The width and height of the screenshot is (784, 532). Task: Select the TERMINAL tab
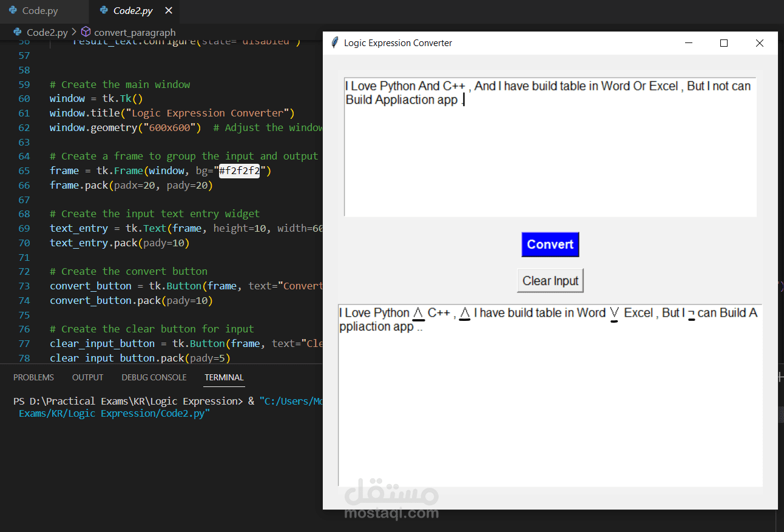(x=223, y=377)
